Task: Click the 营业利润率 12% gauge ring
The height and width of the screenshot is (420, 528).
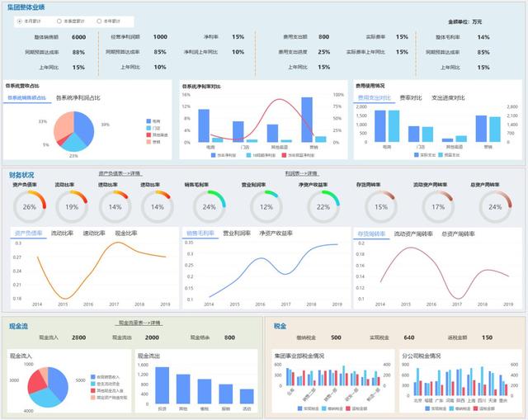Action: [266, 206]
